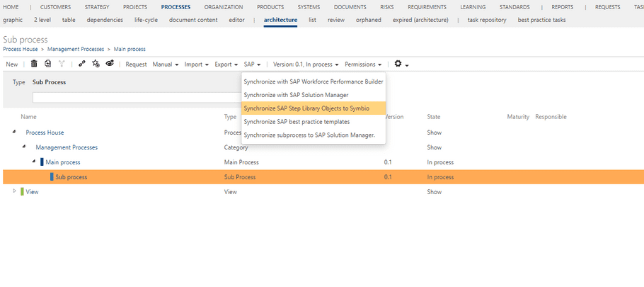Image resolution: width=644 pixels, height=287 pixels.
Task: Choose Synchronize SAP best practice templates
Action: click(x=314, y=122)
